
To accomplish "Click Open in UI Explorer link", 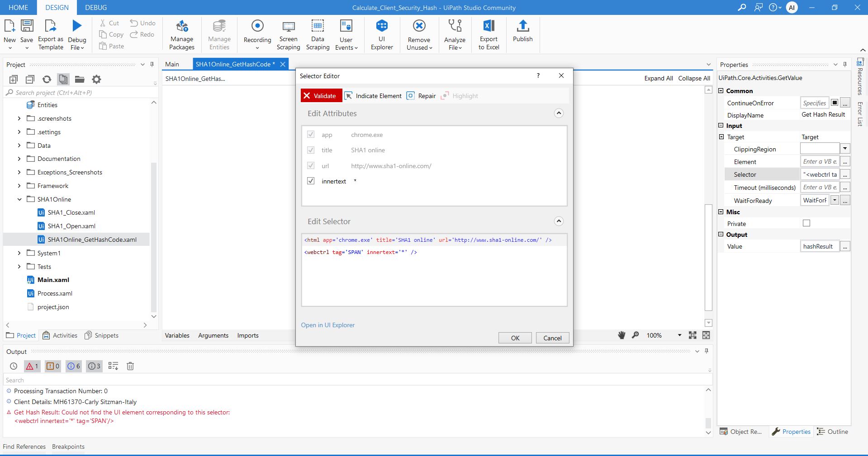I will [328, 325].
